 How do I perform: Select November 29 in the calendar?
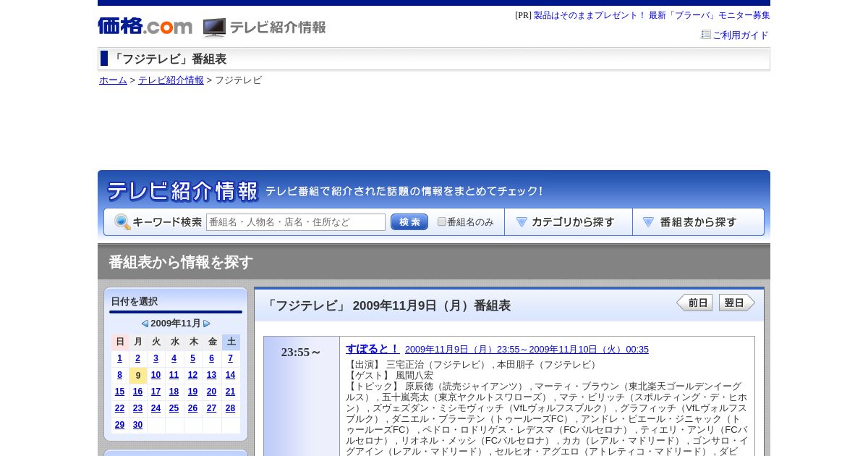pos(120,425)
